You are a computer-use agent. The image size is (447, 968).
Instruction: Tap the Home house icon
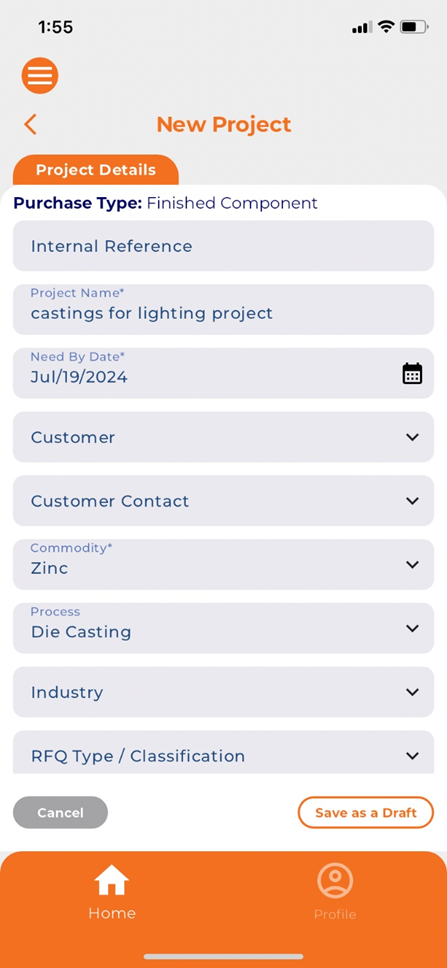click(x=112, y=880)
